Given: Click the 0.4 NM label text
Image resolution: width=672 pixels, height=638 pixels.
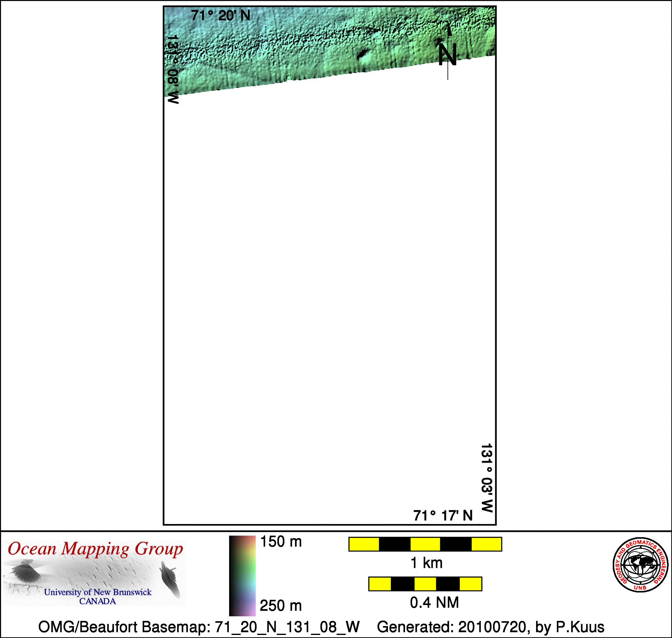Looking at the screenshot, I should click(x=434, y=603).
